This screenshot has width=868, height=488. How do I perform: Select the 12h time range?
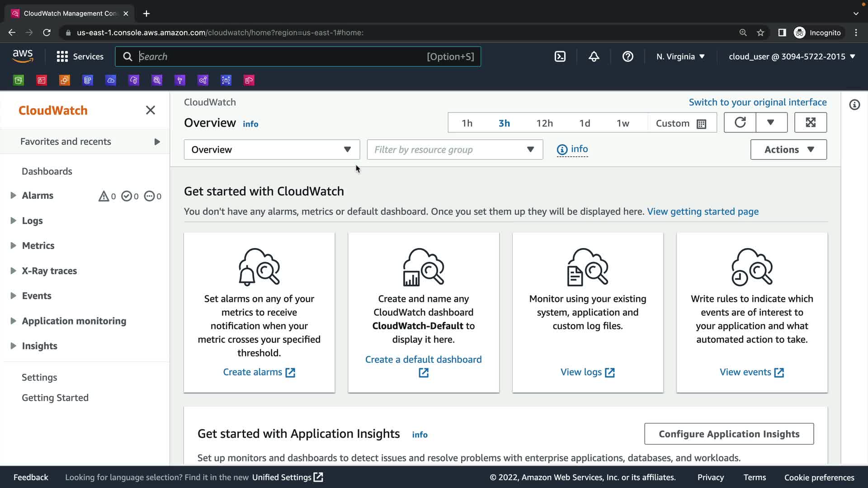pos(544,123)
